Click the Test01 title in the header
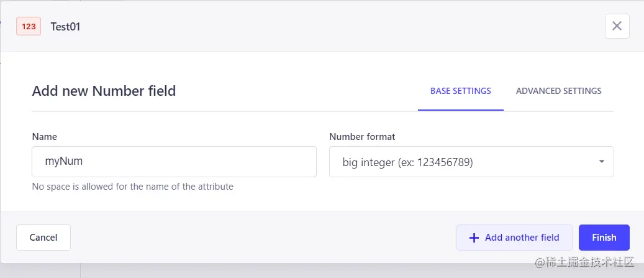The height and width of the screenshot is (278, 644). [x=65, y=27]
